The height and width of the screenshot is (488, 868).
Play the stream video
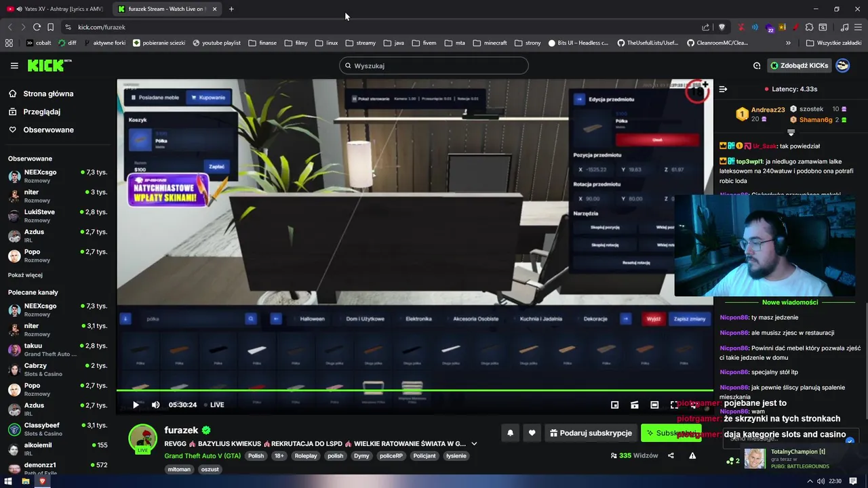(136, 405)
